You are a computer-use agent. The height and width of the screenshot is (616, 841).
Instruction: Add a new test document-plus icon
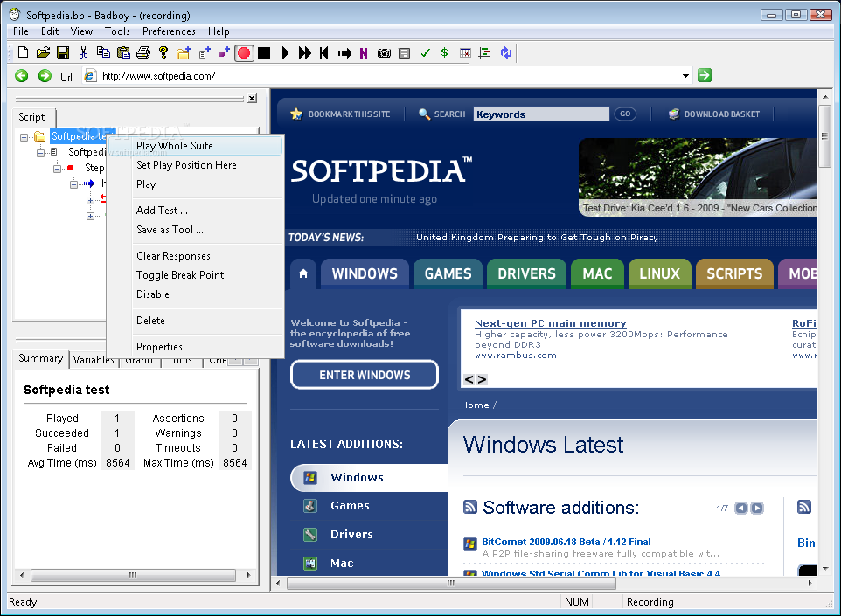(x=204, y=52)
